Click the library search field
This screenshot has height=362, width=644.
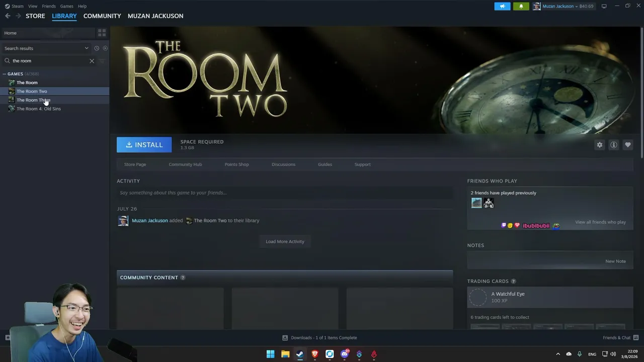tap(49, 61)
